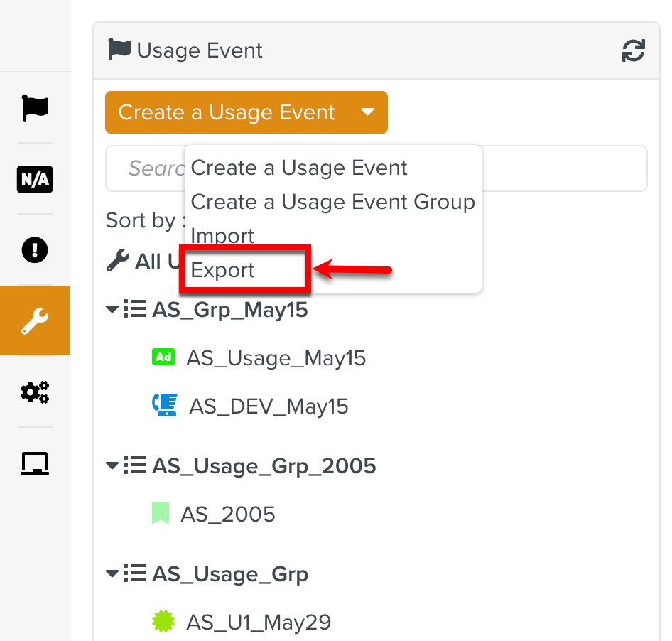Choose Export from the dropdown menu
The image size is (672, 641).
[223, 271]
